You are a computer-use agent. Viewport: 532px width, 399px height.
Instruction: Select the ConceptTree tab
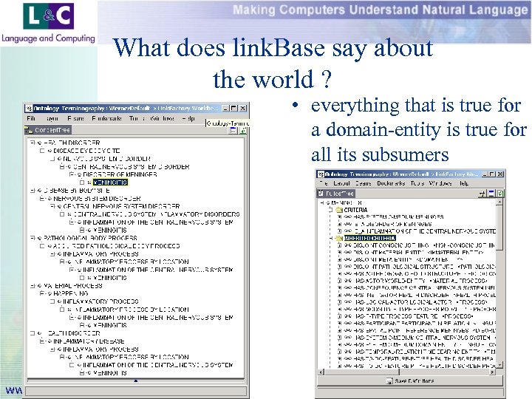(48, 130)
